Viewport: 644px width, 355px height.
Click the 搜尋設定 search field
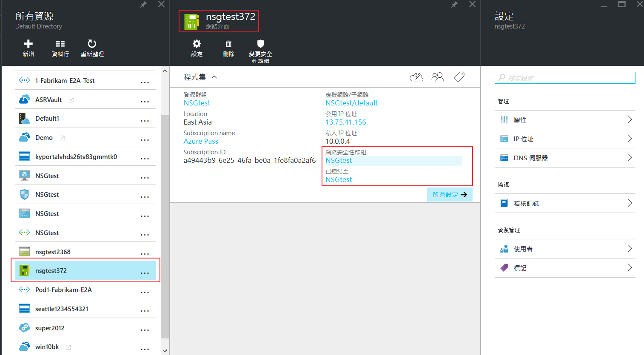[x=565, y=78]
